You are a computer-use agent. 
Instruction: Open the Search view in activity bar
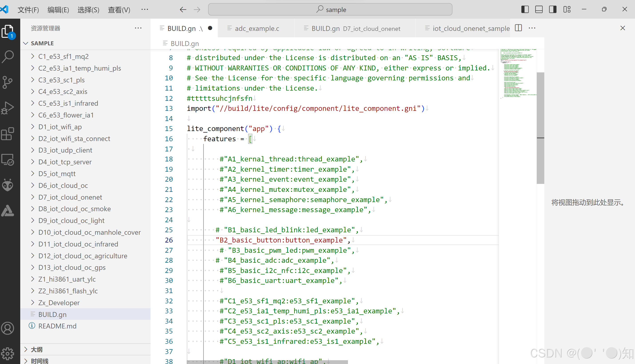(x=8, y=56)
